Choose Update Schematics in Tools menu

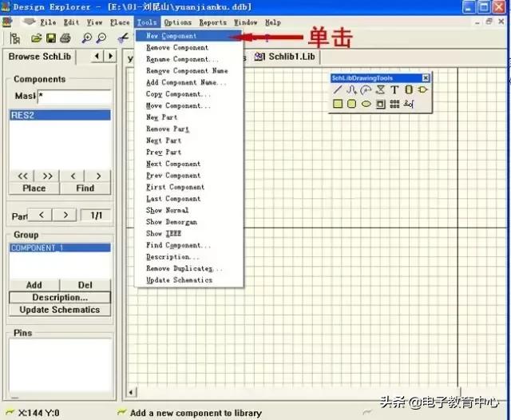[x=188, y=280]
